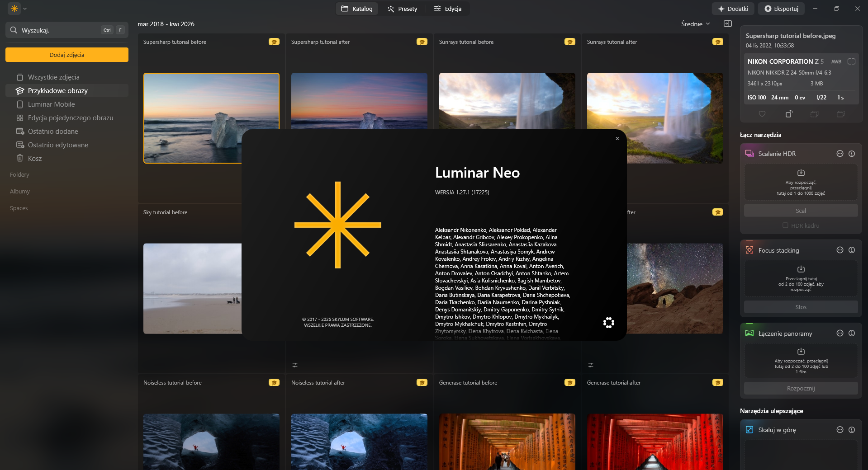The image size is (868, 470).
Task: Open the Dodatki extras button
Action: (733, 9)
